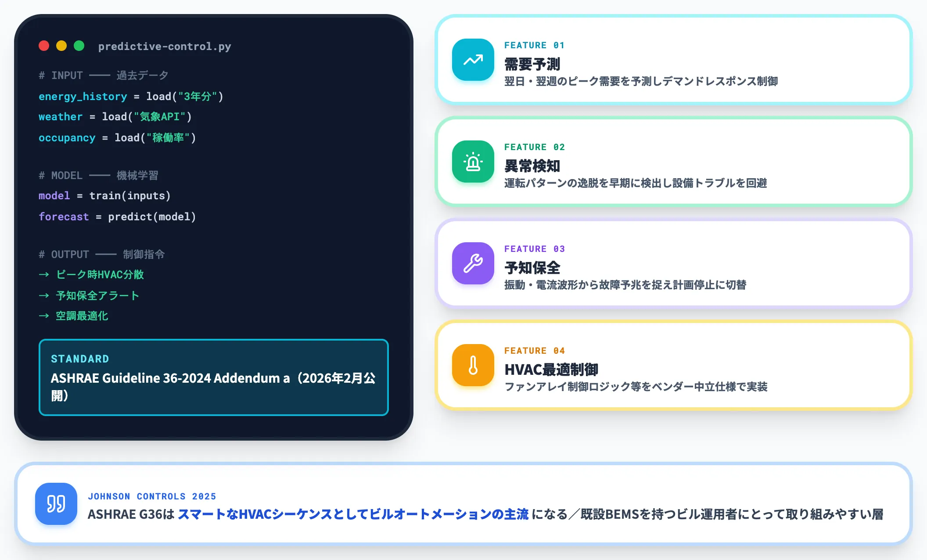Click the 振動・電流波形 description text
Image resolution: width=927 pixels, height=560 pixels.
(x=625, y=285)
